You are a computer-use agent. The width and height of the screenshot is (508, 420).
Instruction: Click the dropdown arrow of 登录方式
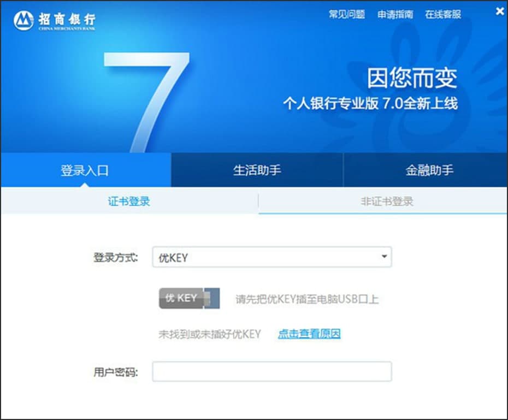(x=384, y=257)
